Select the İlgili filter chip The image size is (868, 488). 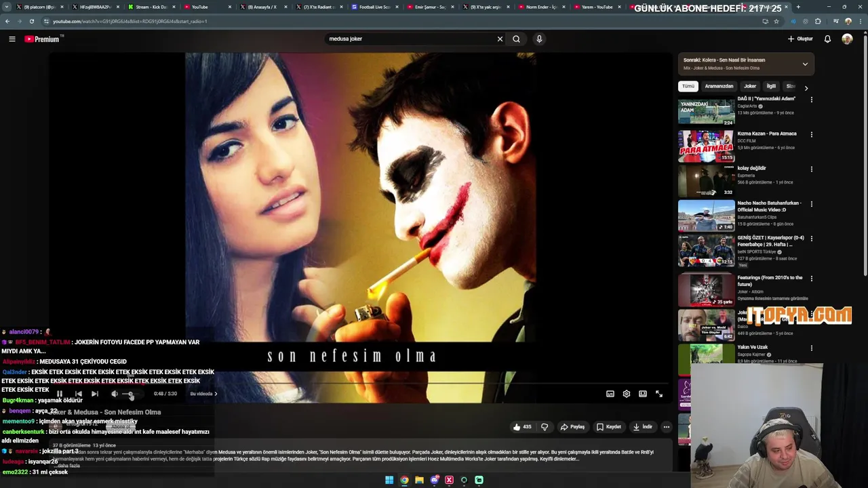pos(771,86)
